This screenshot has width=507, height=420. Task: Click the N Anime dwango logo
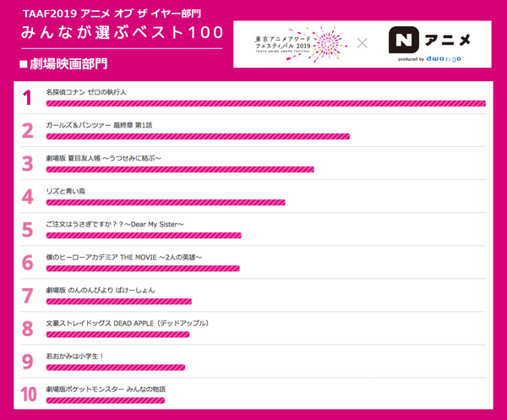click(x=429, y=43)
